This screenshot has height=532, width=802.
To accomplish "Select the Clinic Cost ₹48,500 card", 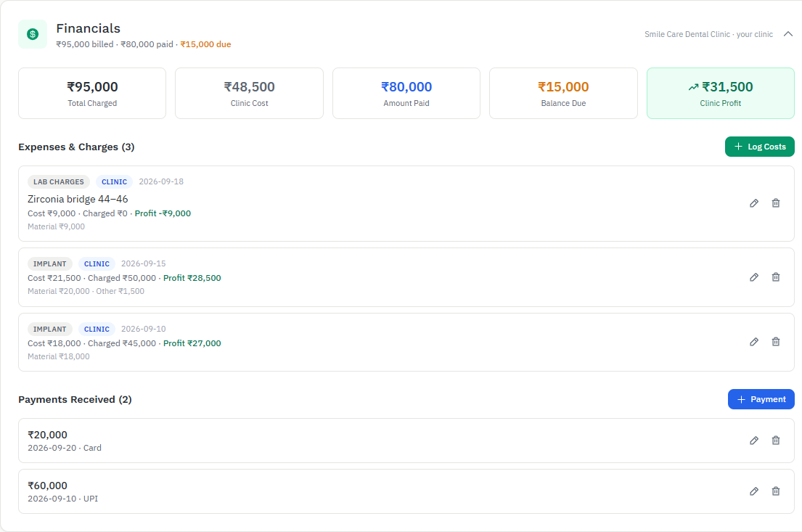I will click(249, 93).
